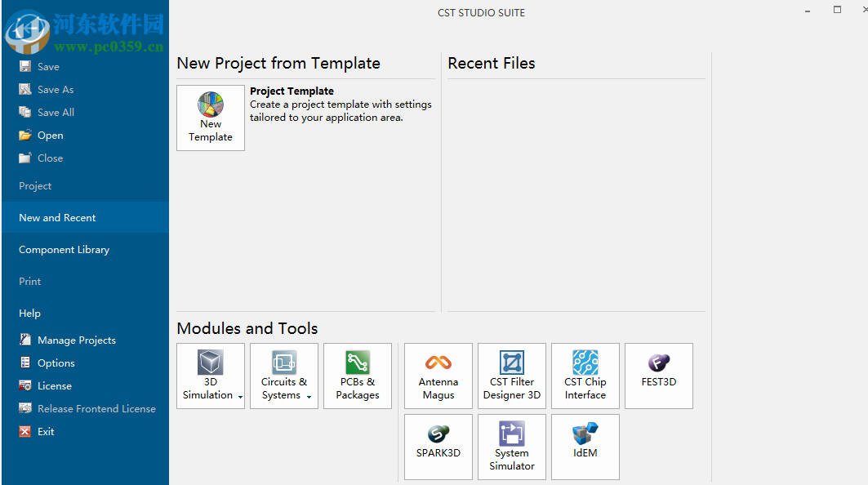This screenshot has height=485, width=868.
Task: Open the SPARK3D module
Action: [438, 446]
